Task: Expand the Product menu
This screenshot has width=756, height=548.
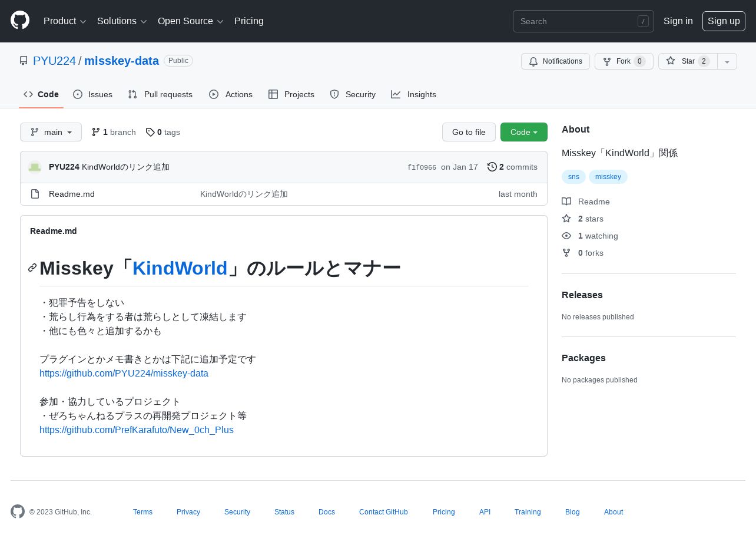Action: [65, 21]
